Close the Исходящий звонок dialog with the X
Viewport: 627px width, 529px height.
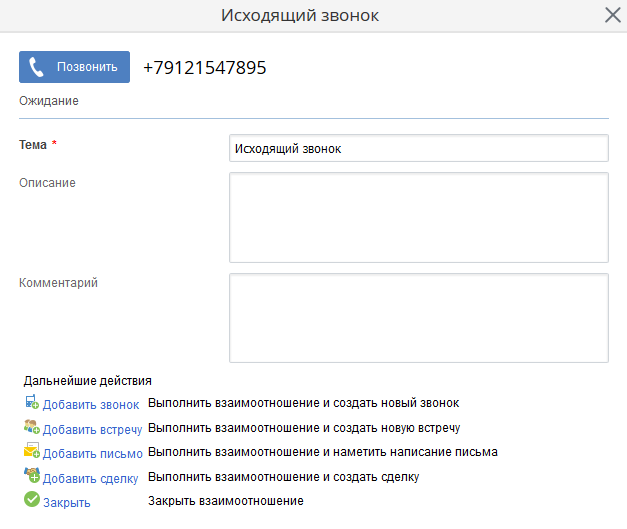[613, 15]
